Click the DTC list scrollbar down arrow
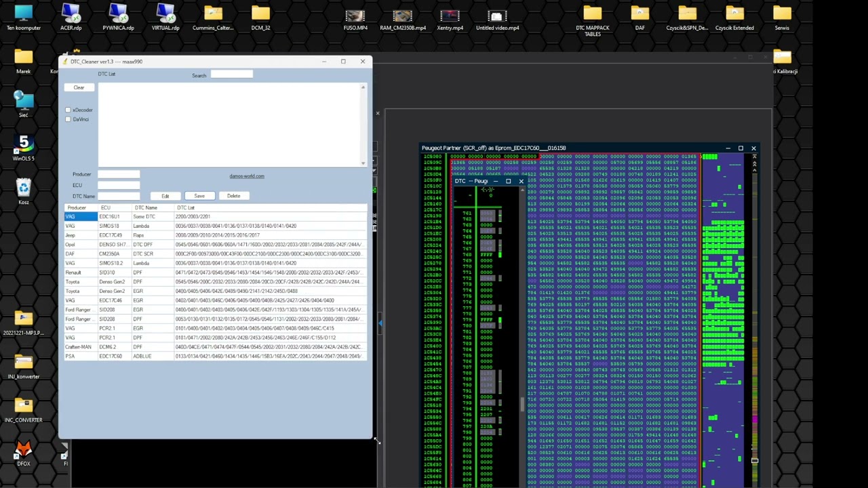Screen dimensions: 868x488 tap(363, 163)
